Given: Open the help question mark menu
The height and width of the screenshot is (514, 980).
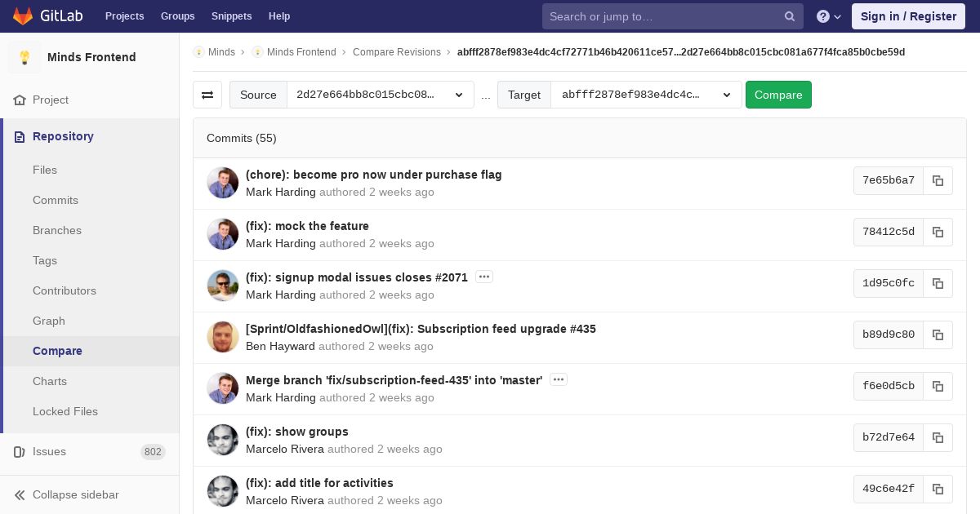Looking at the screenshot, I should tap(829, 16).
